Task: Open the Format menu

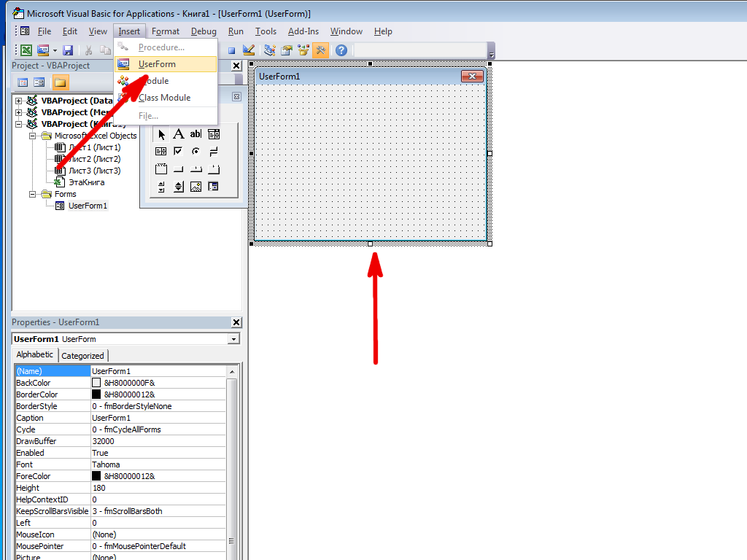Action: pos(166,31)
